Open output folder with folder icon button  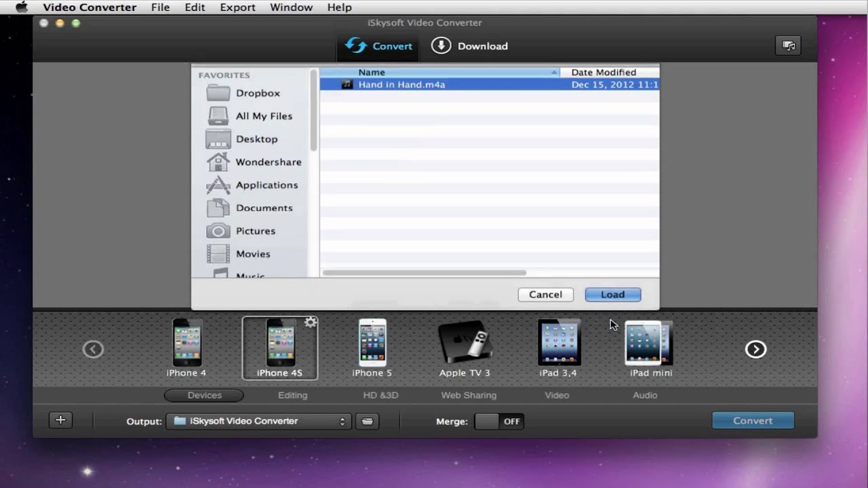pyautogui.click(x=367, y=421)
